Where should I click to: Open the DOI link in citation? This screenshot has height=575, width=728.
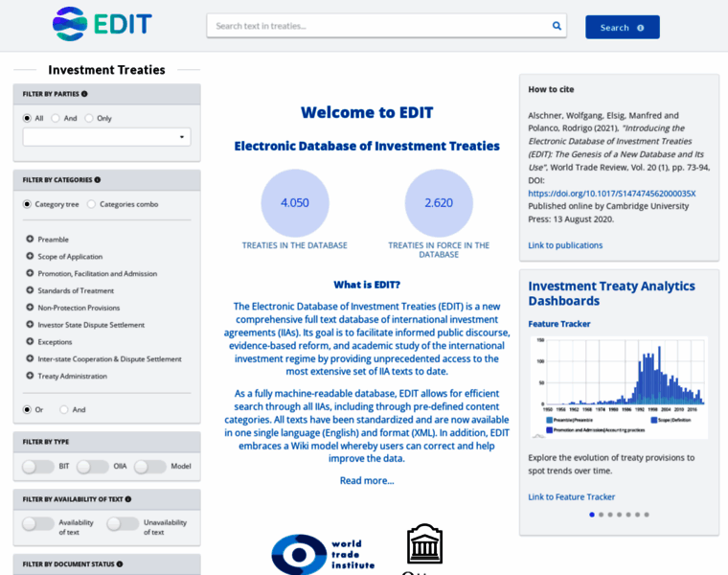click(x=611, y=194)
